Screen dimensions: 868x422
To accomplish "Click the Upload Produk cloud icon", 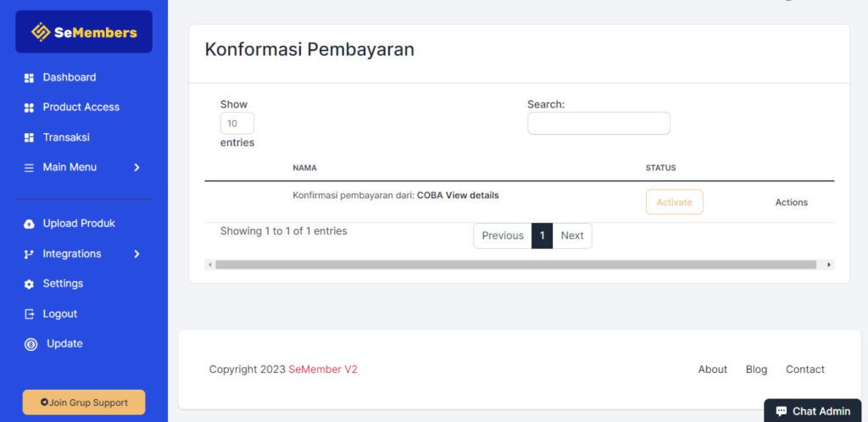I will [29, 224].
